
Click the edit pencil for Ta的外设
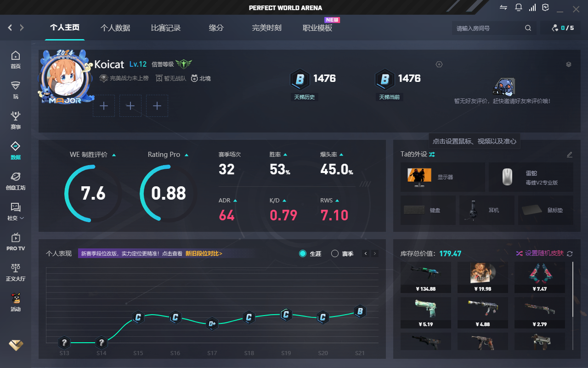click(x=570, y=155)
